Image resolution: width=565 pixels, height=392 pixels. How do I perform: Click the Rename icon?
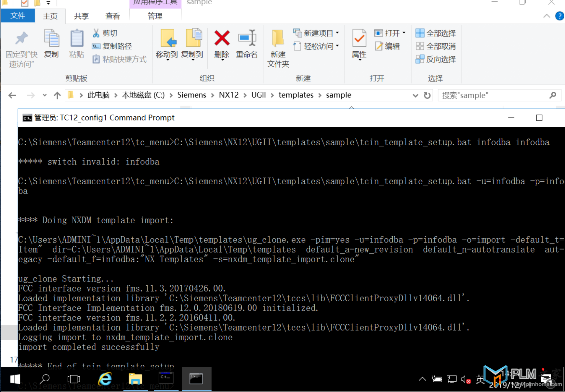(247, 38)
